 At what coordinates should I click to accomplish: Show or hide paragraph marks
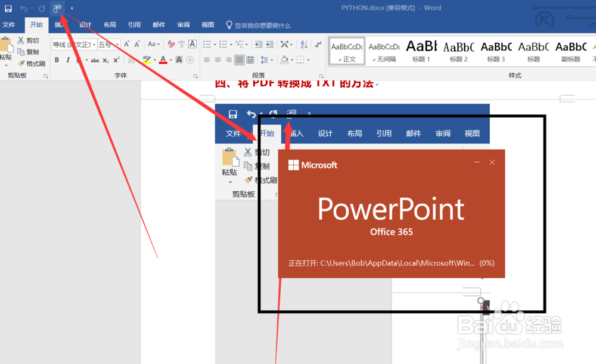pyautogui.click(x=318, y=45)
